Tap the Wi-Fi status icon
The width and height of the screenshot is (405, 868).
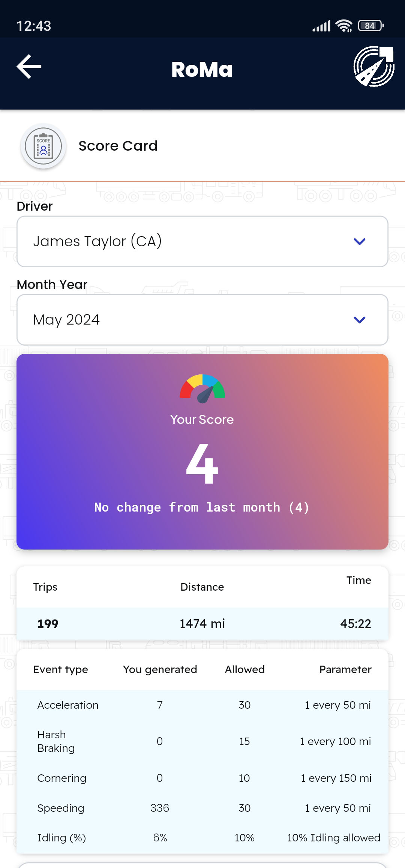pyautogui.click(x=343, y=25)
